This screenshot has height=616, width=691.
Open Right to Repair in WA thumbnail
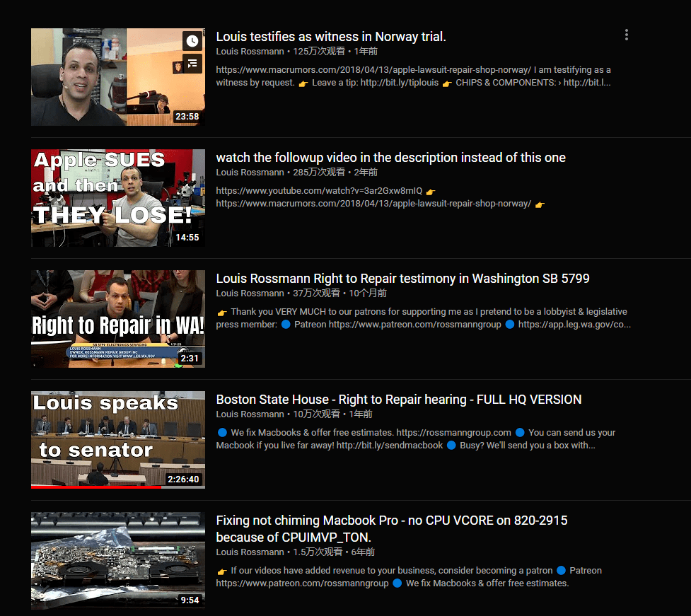(x=118, y=319)
